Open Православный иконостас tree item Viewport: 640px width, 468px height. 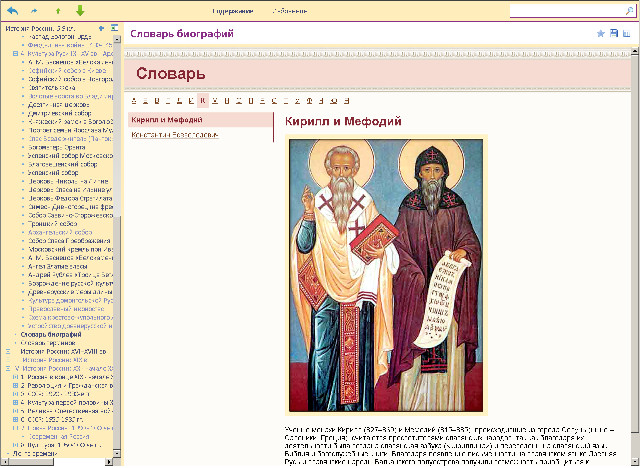(66, 308)
